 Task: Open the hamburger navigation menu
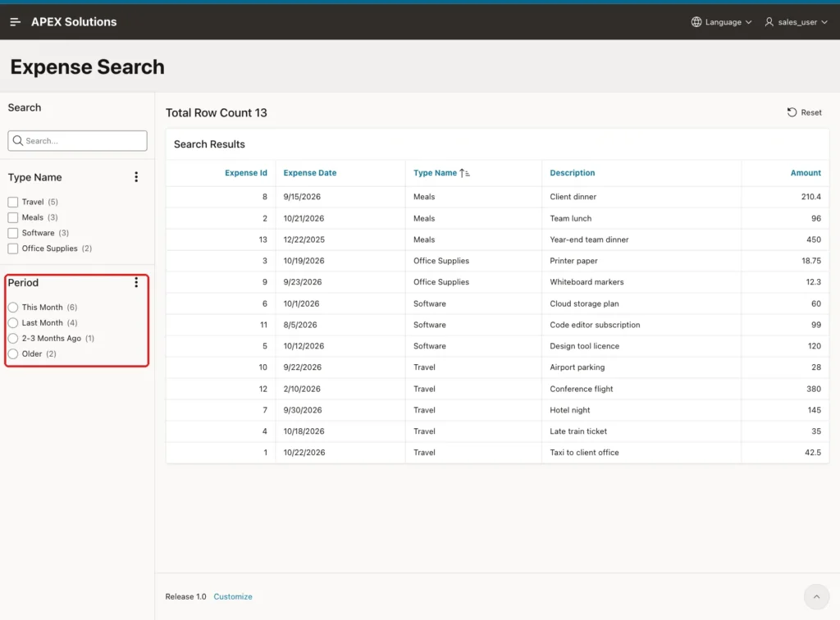[x=15, y=22]
